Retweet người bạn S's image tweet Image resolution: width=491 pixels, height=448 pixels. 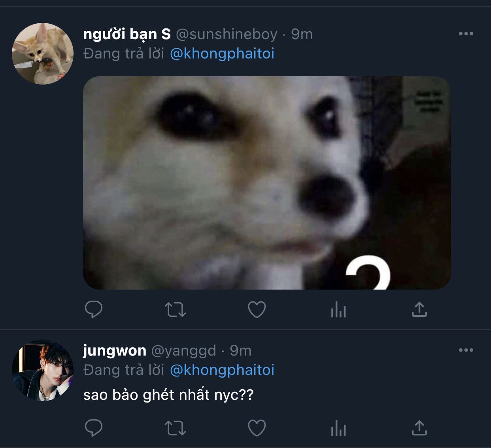coord(175,309)
